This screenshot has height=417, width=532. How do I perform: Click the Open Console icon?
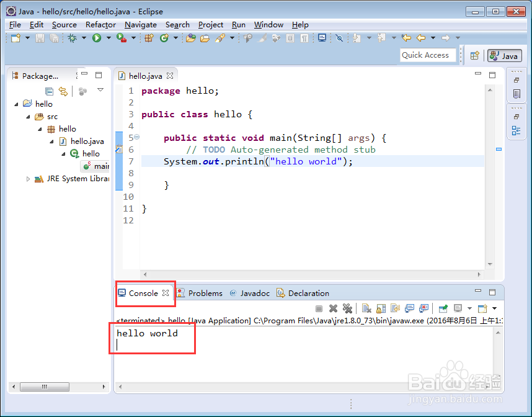(x=482, y=308)
